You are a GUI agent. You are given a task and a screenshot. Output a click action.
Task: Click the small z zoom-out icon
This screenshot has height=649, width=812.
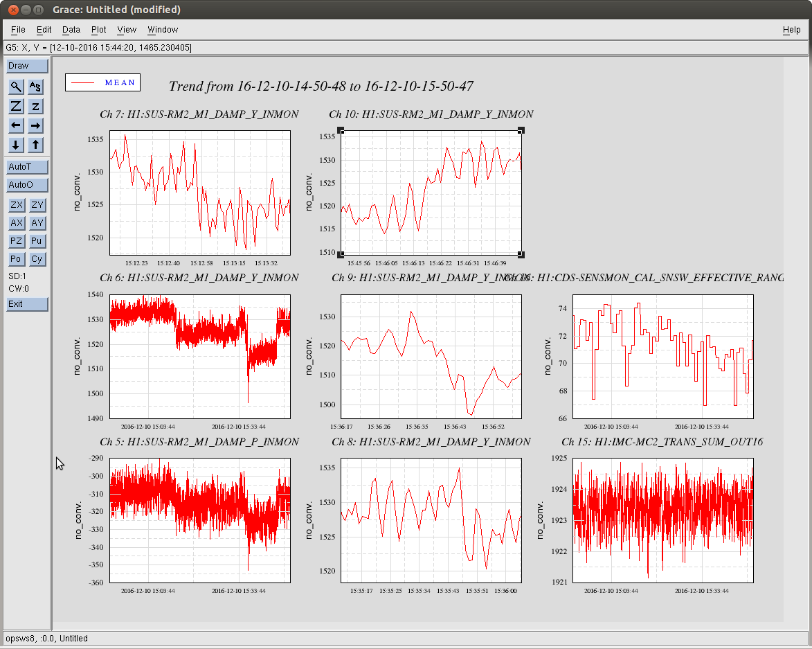(x=35, y=106)
